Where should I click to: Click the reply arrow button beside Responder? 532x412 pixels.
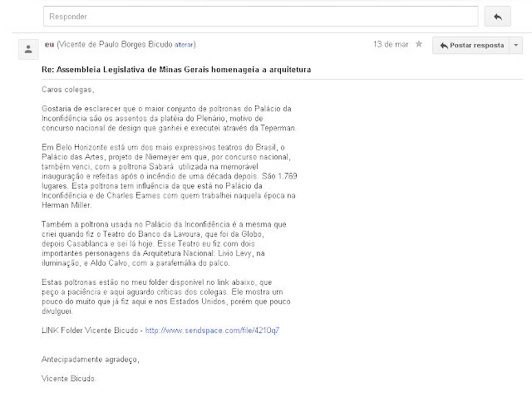click(497, 17)
